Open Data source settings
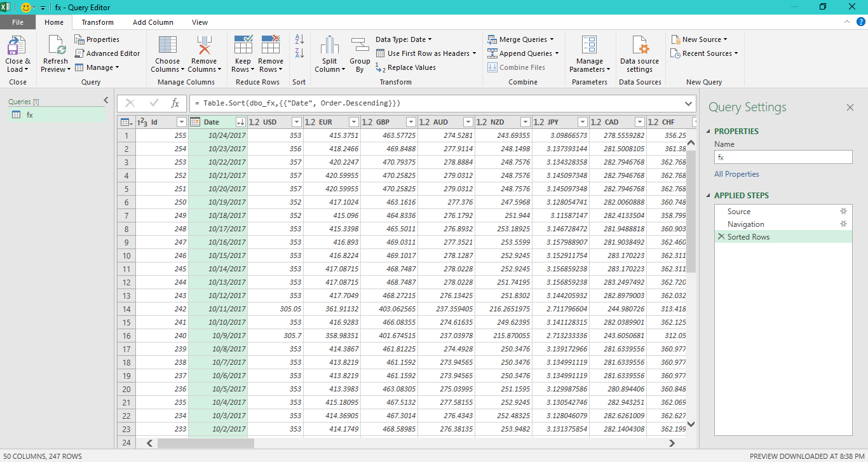This screenshot has width=868, height=462. click(640, 54)
